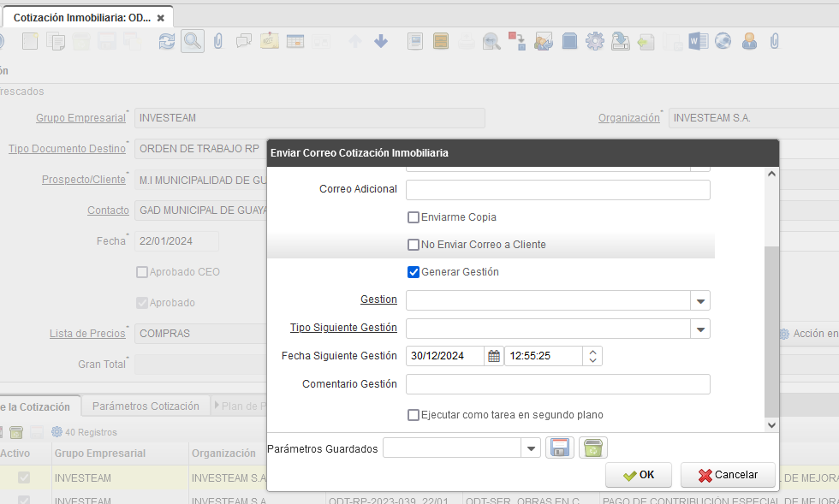Tick Ejecutar como tarea en segundo plano

[x=414, y=415]
